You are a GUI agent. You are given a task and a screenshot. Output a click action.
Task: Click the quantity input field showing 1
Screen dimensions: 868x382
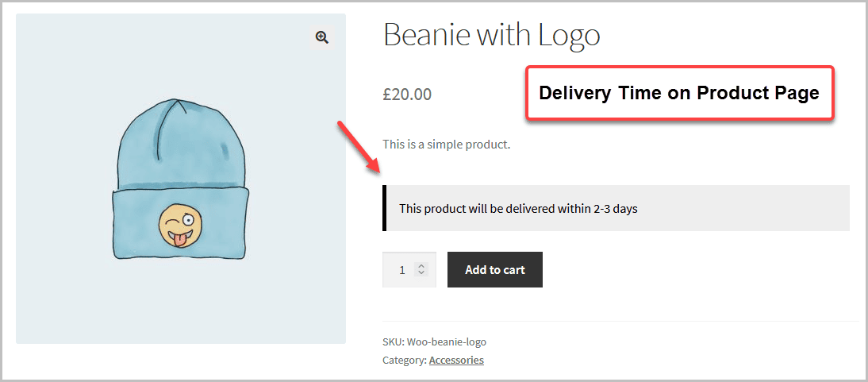click(x=401, y=270)
